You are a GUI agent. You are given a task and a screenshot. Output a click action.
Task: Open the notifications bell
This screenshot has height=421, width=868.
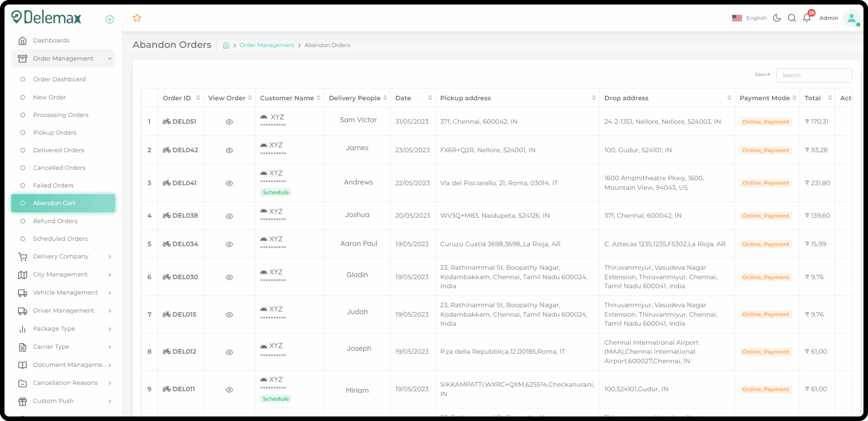807,18
